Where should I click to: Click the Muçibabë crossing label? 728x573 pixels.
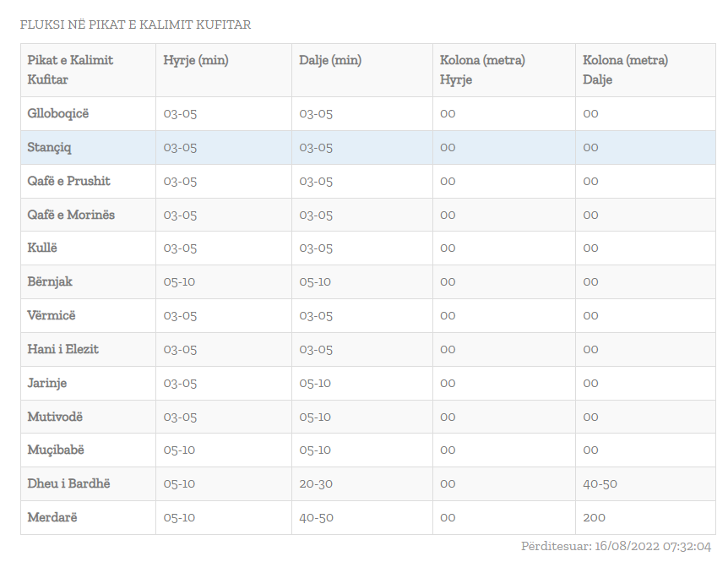coord(56,450)
